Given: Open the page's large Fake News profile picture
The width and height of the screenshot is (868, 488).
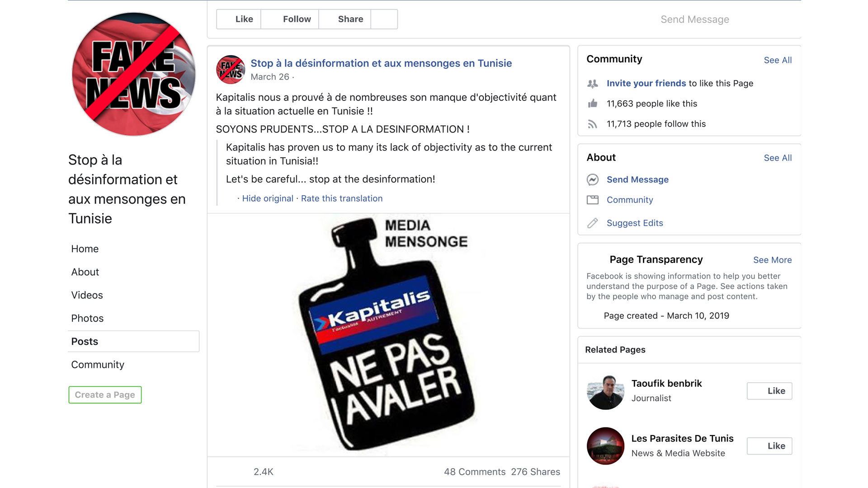Looking at the screenshot, I should 134,75.
